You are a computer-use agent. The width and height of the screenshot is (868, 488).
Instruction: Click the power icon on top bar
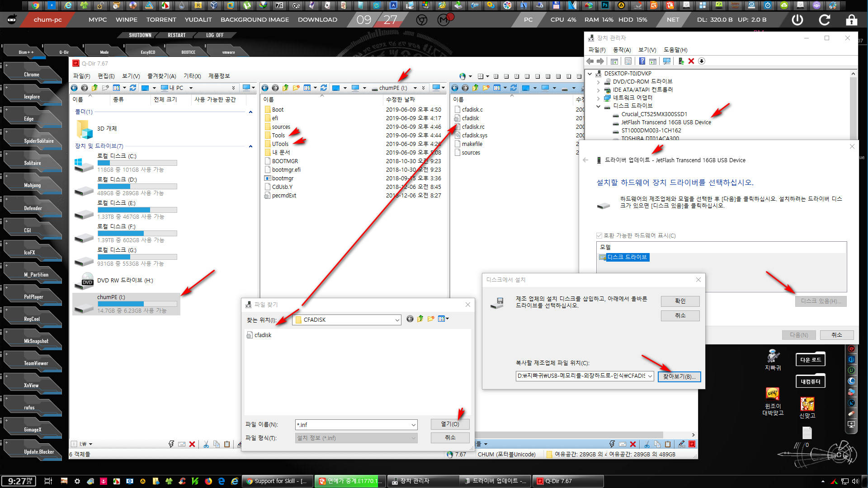[x=797, y=20]
